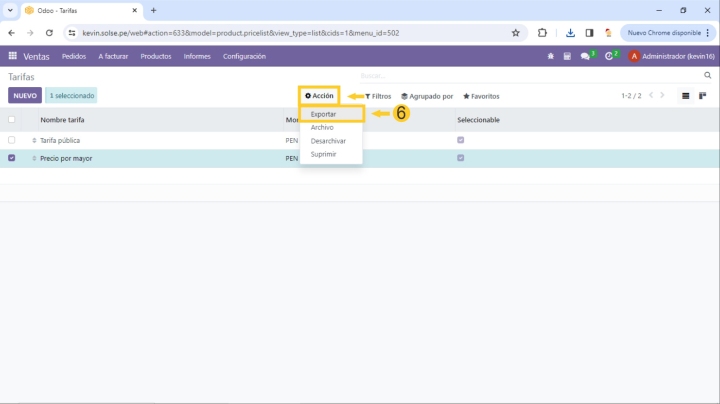The width and height of the screenshot is (720, 404).
Task: Open the Agrupado por dropdown
Action: tap(427, 96)
